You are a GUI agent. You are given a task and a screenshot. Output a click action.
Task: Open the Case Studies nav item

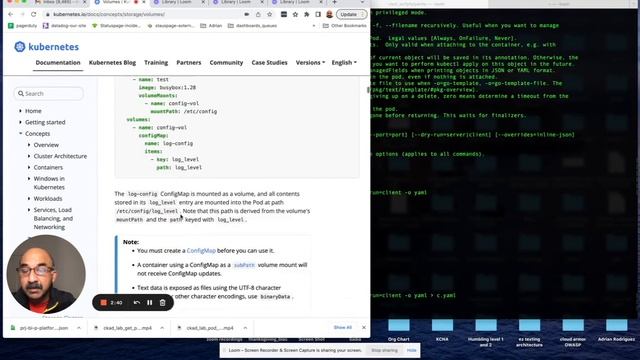tap(269, 62)
